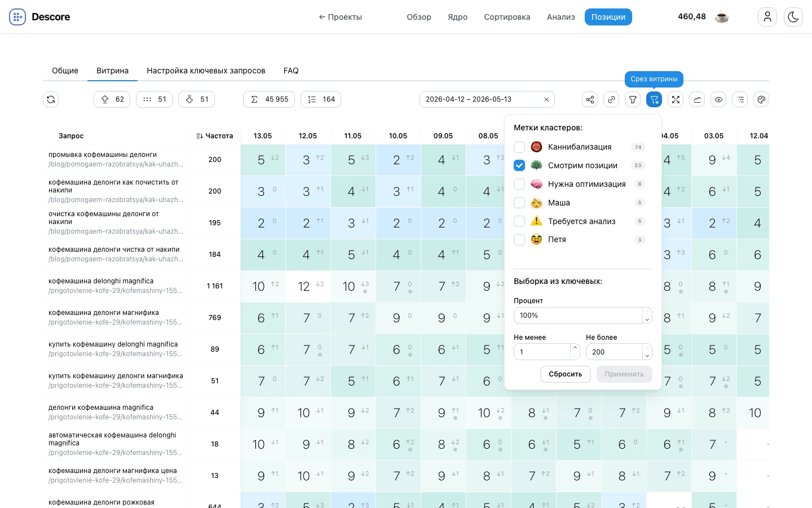Screen dimensions: 812x508
Task: Open the list rows icon in the toolbar
Action: (740, 99)
